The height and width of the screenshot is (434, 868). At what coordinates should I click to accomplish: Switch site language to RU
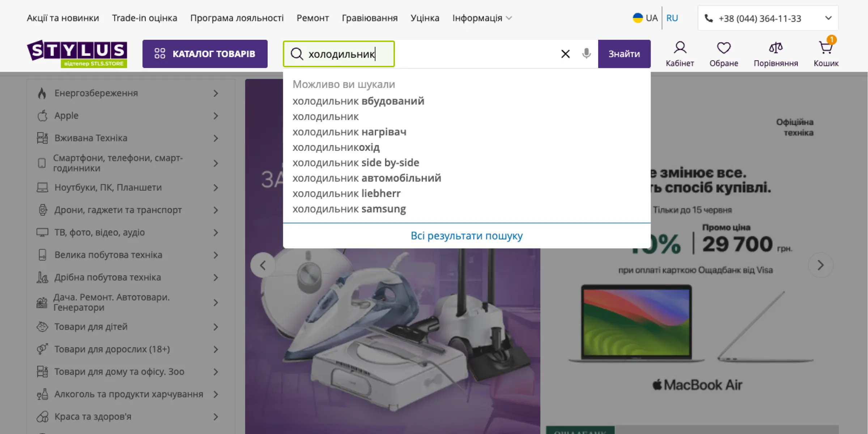click(672, 18)
